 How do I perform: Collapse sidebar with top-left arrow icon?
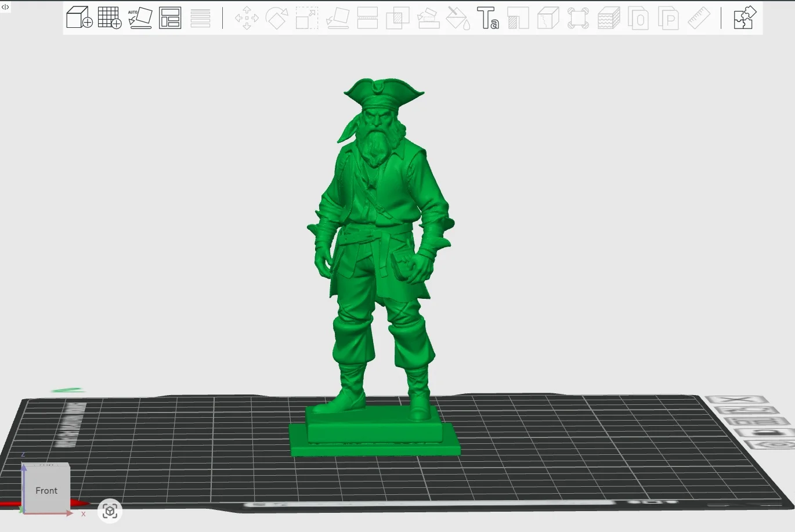pyautogui.click(x=5, y=6)
